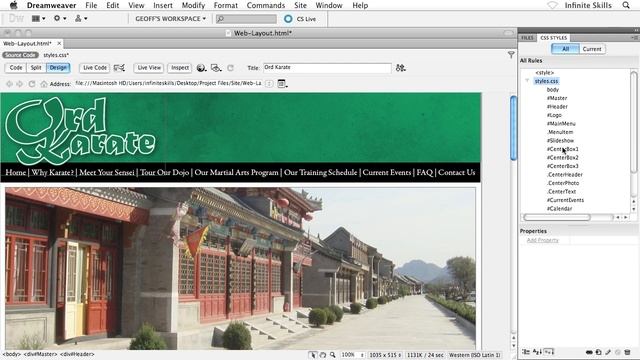Screen dimensions: 640x360
Task: Click the address bar Refresh icon
Action: 31,84
